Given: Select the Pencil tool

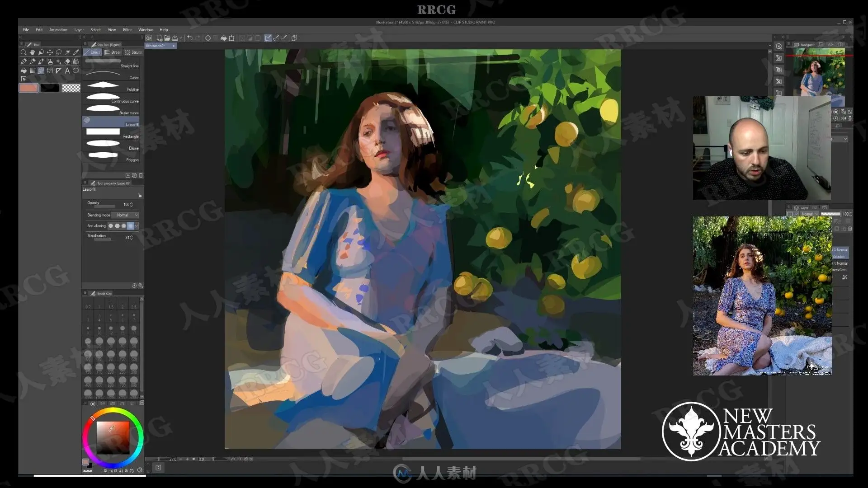Looking at the screenshot, I should click(x=32, y=61).
